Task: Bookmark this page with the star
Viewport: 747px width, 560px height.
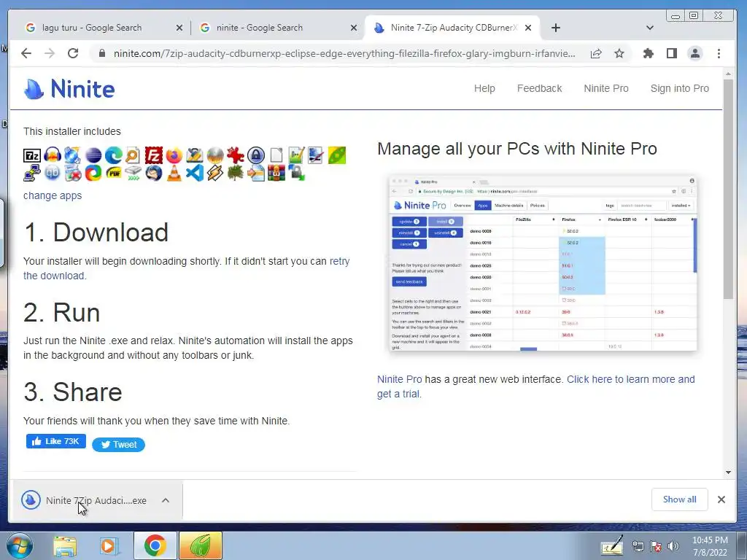Action: click(x=619, y=53)
